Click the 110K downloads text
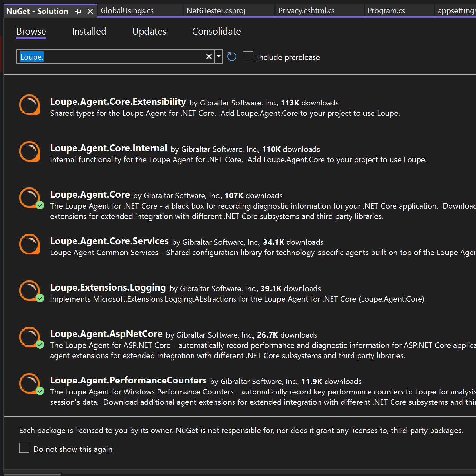Image resolution: width=476 pixels, height=476 pixels. (291, 149)
